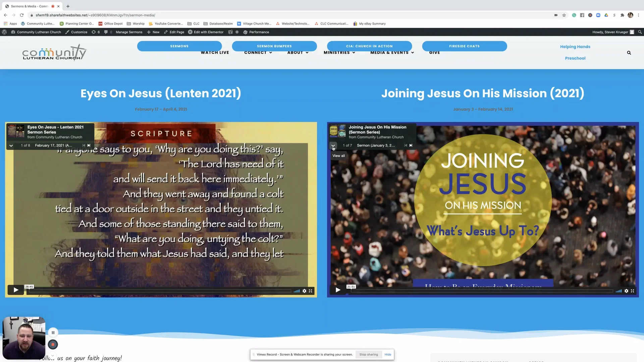Seek in the Joining Jesus progress bar

tap(482, 291)
